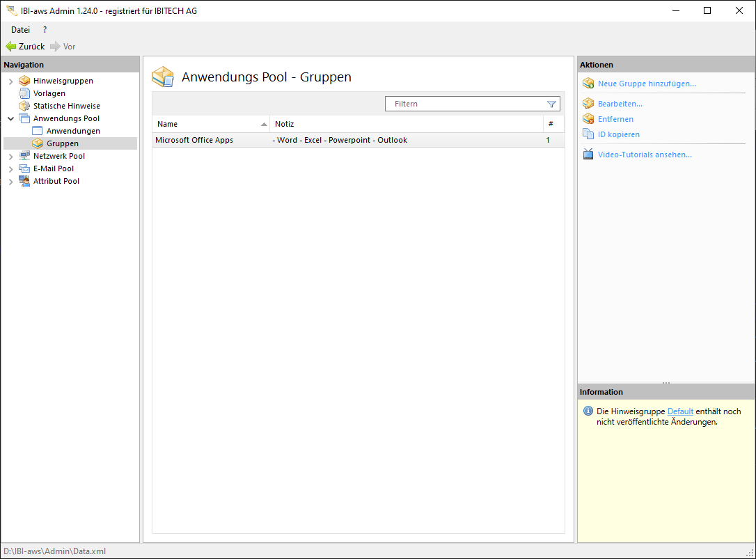Viewport: 756px width, 559px height.
Task: Sort list by Name column header
Action: [209, 124]
